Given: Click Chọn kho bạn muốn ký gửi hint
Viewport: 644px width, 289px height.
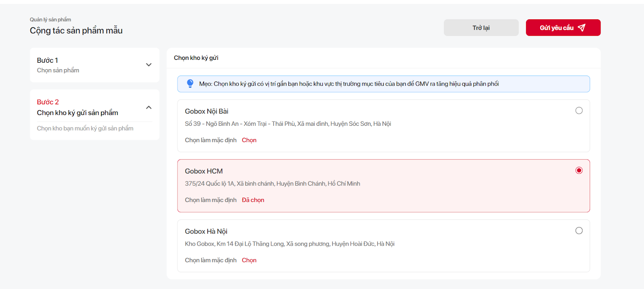Looking at the screenshot, I should tap(85, 129).
